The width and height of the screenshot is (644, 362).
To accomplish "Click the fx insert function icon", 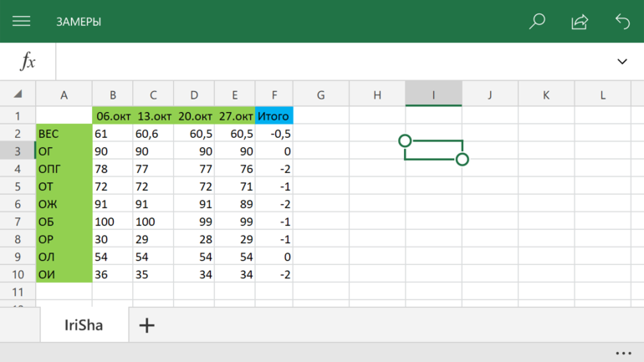I will tap(28, 62).
